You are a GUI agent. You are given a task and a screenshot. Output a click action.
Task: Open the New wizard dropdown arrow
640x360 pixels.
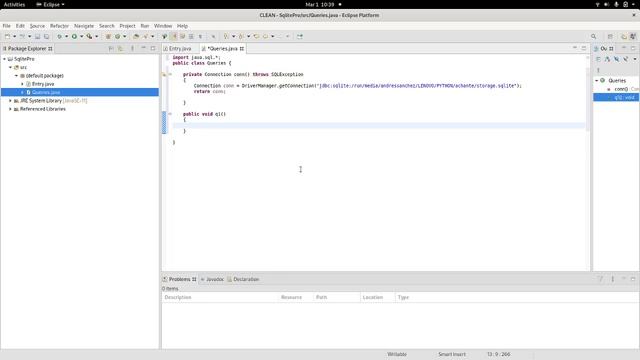pos(14,36)
